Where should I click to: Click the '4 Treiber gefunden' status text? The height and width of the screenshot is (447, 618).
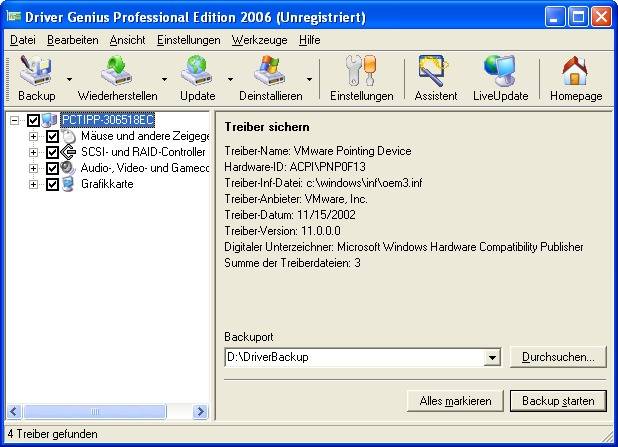coord(52,434)
